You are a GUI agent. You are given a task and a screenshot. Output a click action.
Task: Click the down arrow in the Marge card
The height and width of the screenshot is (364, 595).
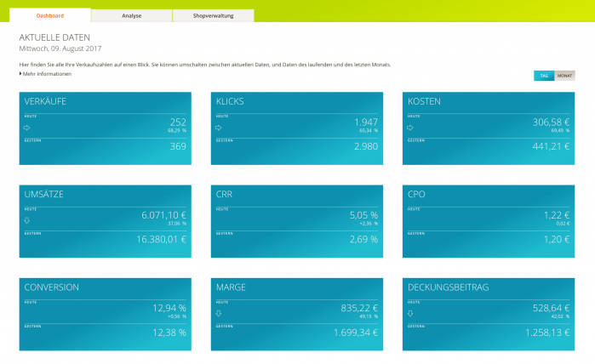(219, 313)
